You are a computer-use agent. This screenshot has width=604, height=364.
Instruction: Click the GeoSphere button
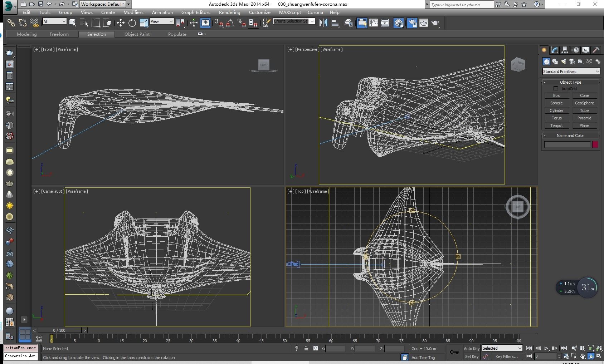(584, 103)
